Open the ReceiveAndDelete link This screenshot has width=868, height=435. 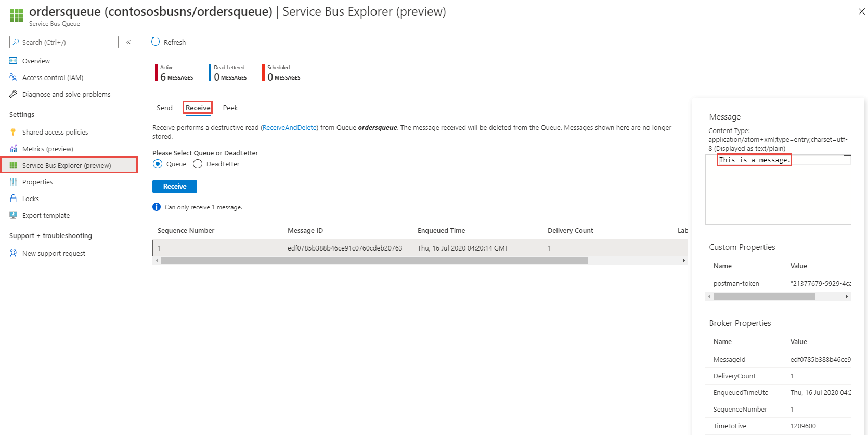[290, 128]
